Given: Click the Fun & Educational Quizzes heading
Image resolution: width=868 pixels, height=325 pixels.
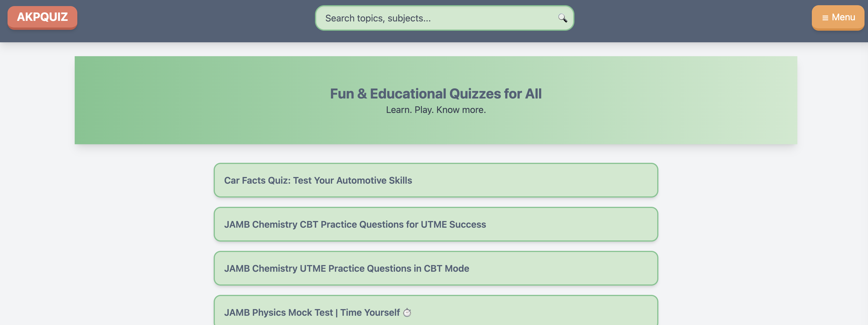Looking at the screenshot, I should pos(436,94).
